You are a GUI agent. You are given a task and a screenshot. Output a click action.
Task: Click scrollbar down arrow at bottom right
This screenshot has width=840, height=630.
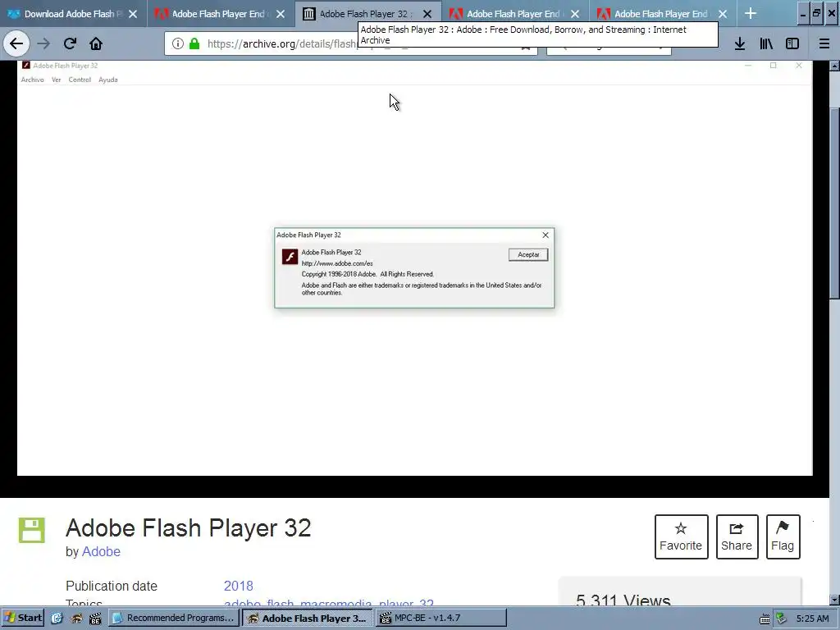pos(834,600)
